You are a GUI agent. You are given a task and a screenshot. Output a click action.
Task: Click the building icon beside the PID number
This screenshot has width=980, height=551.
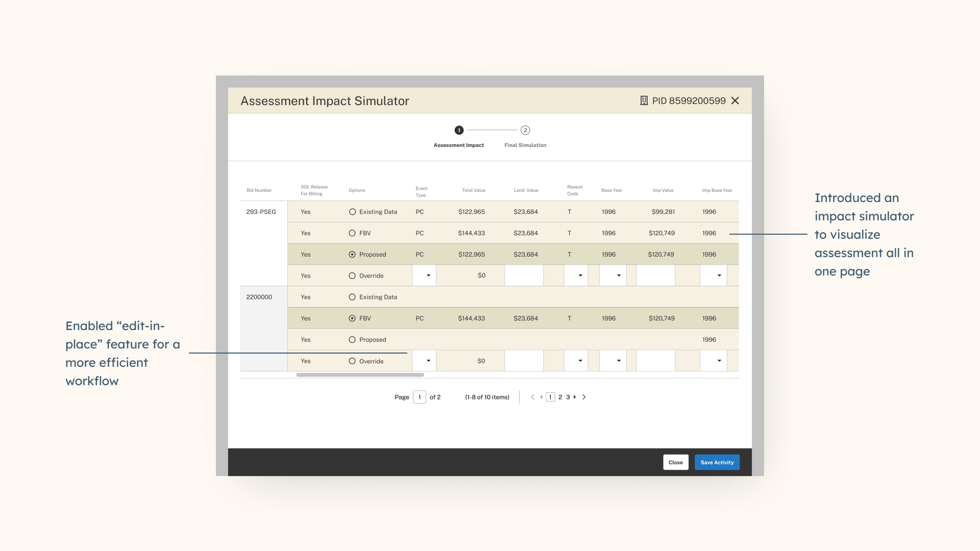tap(644, 101)
